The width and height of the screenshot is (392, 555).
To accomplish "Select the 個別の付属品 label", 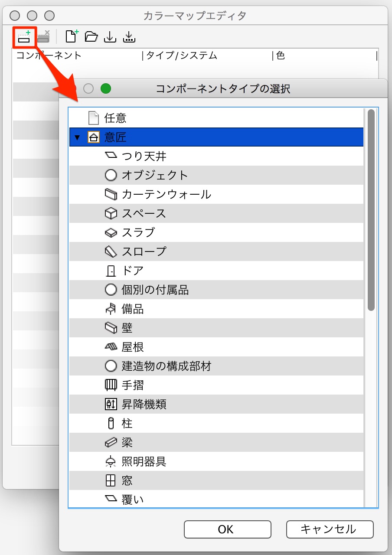I will pyautogui.click(x=155, y=290).
